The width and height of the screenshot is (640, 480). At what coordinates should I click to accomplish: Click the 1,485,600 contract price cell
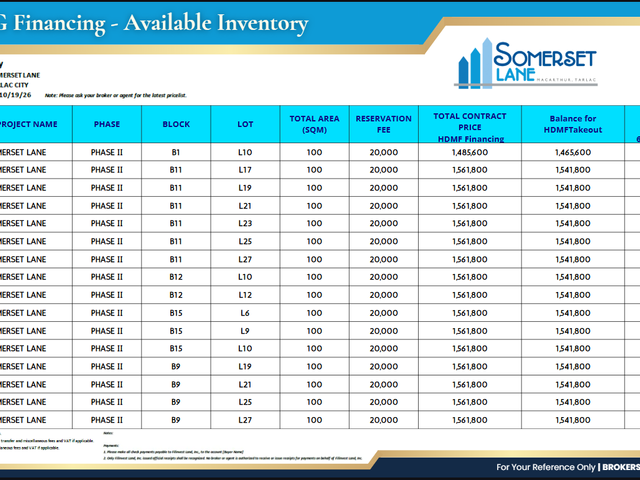point(470,152)
